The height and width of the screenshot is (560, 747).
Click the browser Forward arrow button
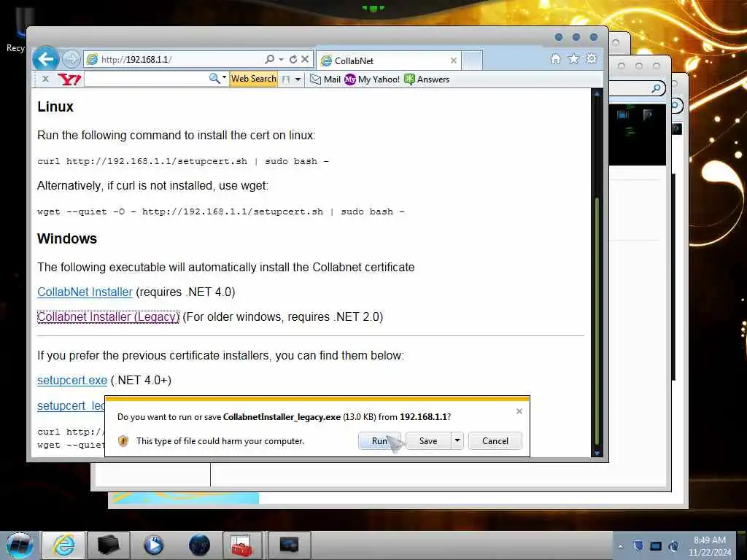(71, 60)
